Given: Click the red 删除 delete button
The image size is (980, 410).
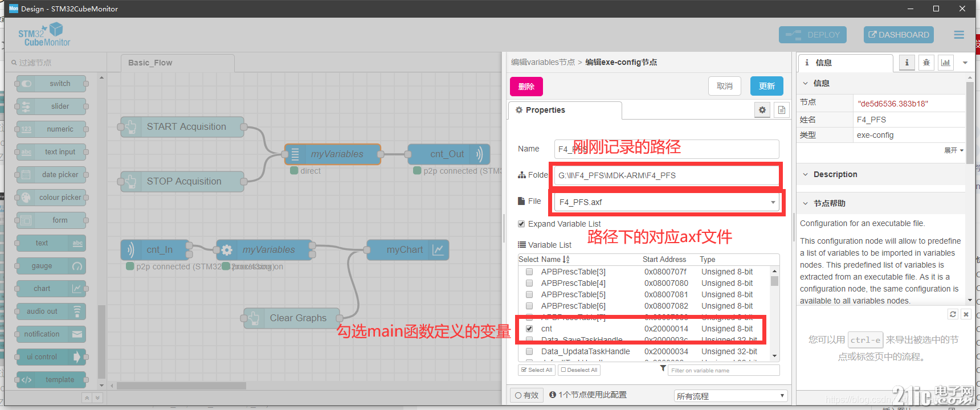Looking at the screenshot, I should tap(526, 87).
